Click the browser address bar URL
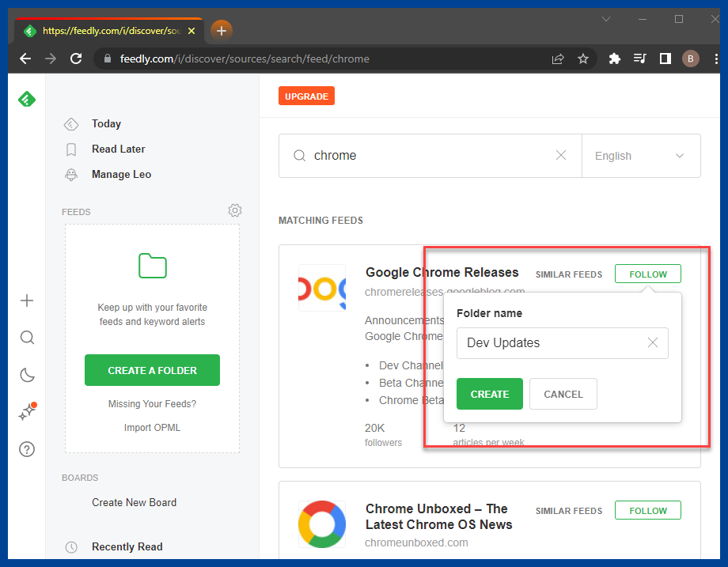This screenshot has width=728, height=567. point(245,59)
